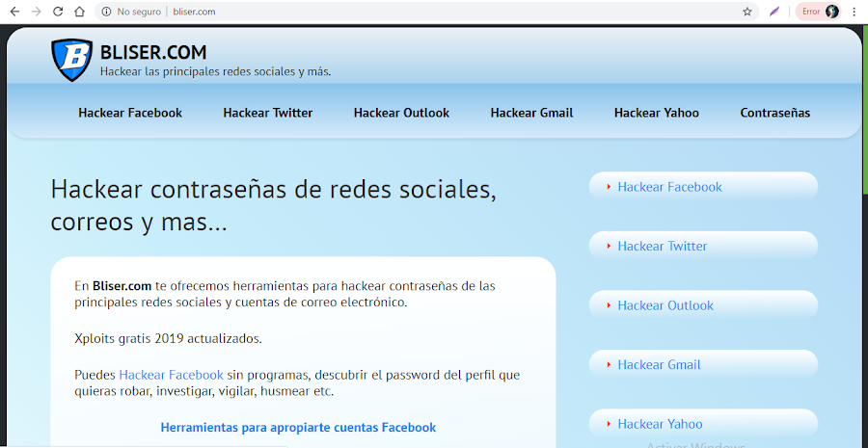
Task: Click the browser forward arrow
Action: coord(37,12)
